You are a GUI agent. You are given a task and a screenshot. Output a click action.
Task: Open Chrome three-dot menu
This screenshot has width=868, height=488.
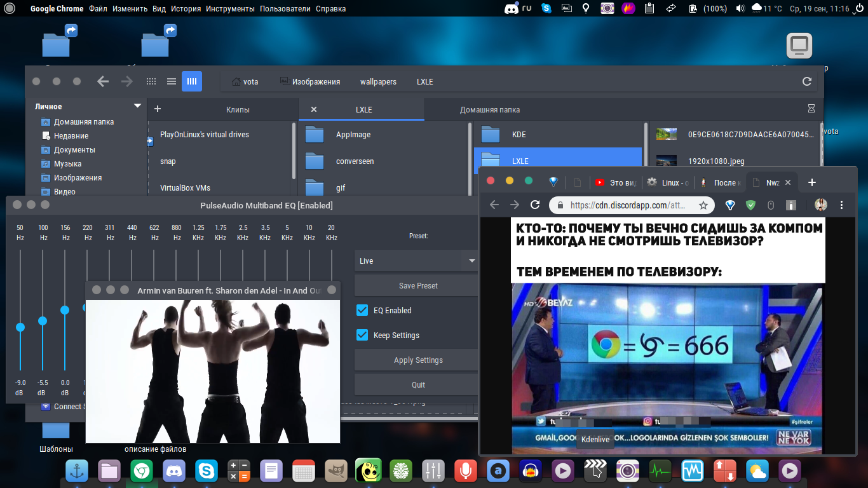pos(842,205)
